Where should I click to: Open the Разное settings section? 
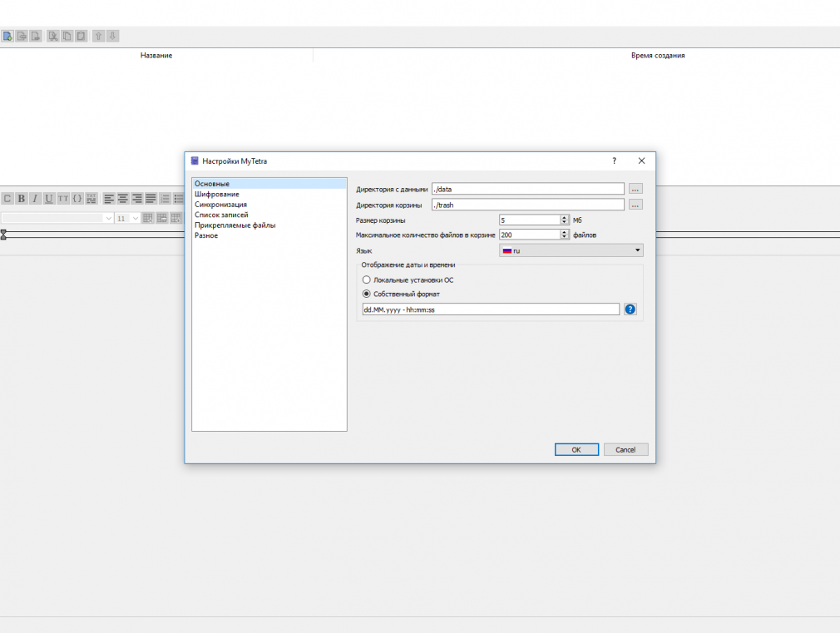point(269,235)
